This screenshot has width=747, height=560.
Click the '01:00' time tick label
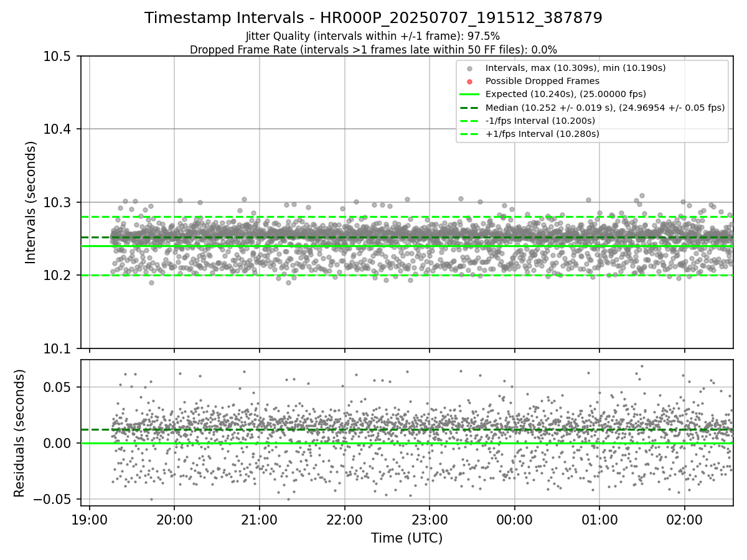599,520
